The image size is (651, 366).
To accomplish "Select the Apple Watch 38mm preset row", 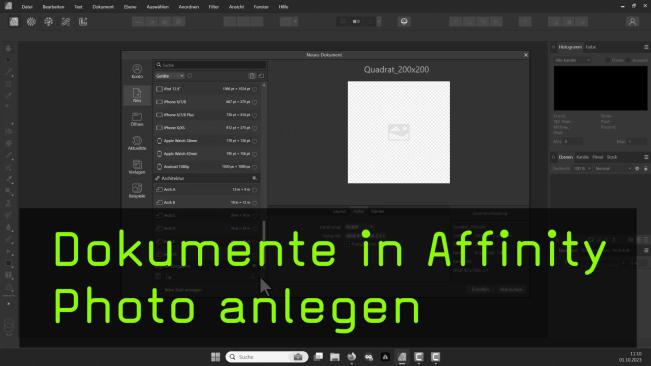I will [207, 141].
